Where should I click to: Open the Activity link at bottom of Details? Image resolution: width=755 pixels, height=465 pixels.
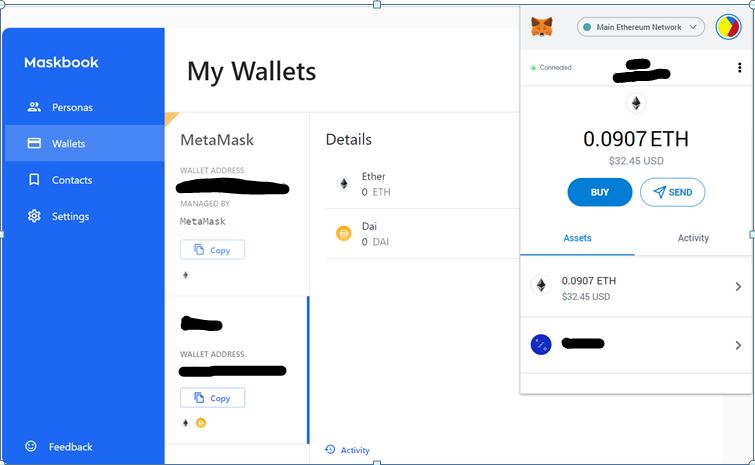(348, 450)
